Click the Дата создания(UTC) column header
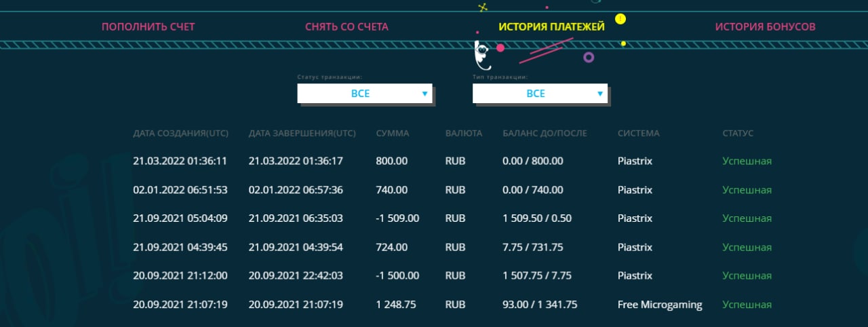Viewport: 868px width, 327px height. click(180, 133)
